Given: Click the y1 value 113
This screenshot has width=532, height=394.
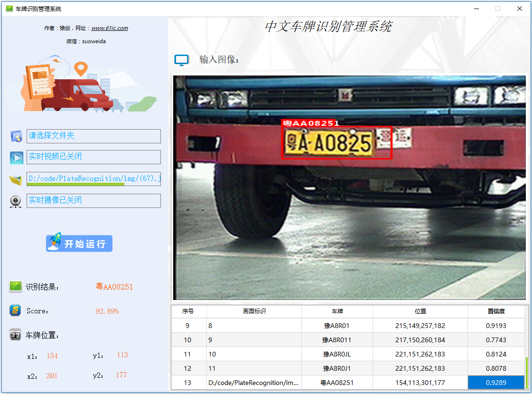Looking at the screenshot, I should (122, 355).
